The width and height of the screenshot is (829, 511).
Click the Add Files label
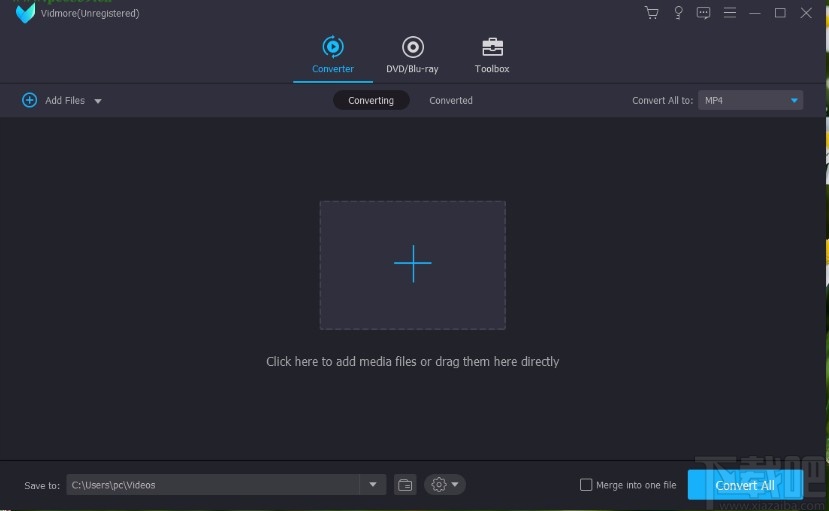coord(65,100)
